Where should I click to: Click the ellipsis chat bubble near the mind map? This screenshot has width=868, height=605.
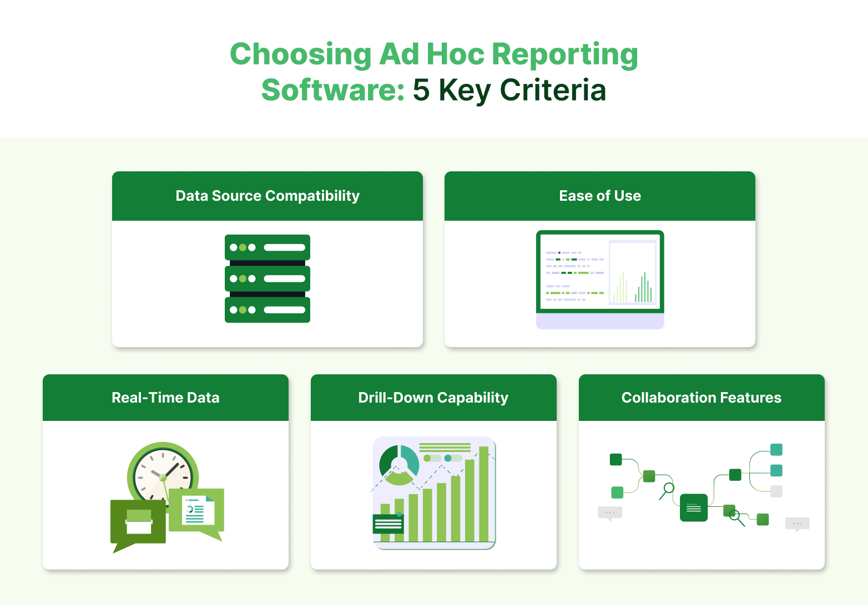609,513
